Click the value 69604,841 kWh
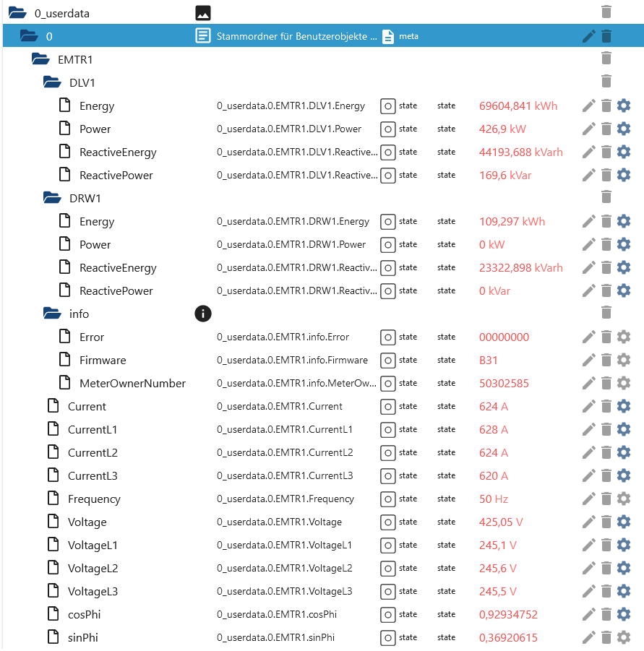 pos(518,106)
